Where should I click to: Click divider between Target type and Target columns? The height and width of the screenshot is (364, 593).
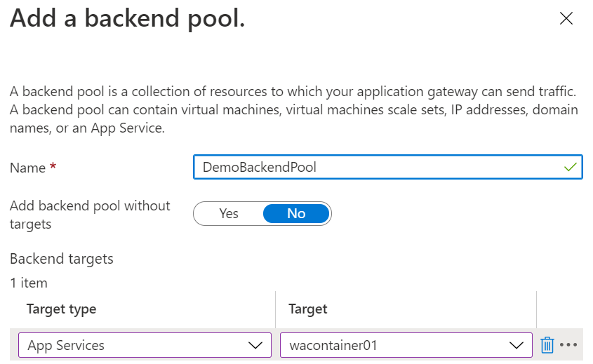point(275,309)
